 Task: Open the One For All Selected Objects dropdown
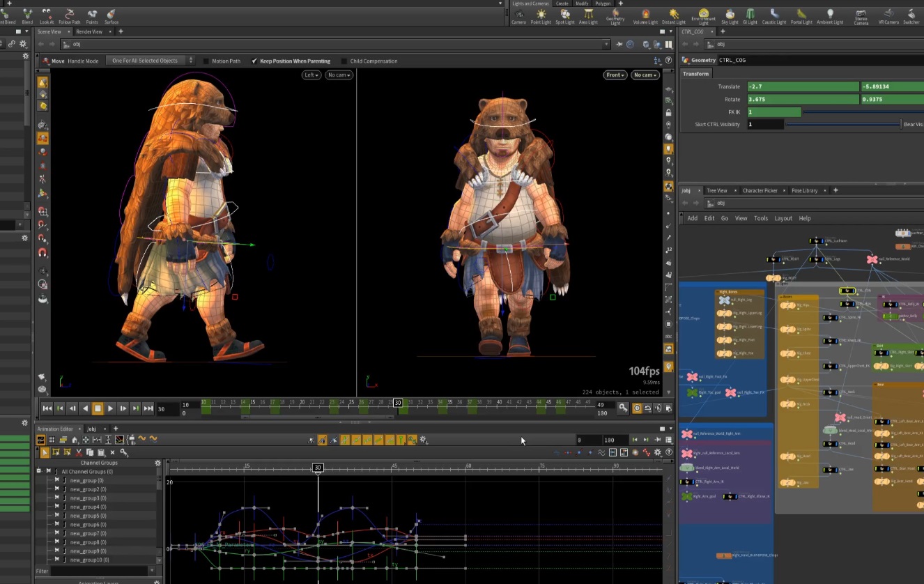pos(149,61)
